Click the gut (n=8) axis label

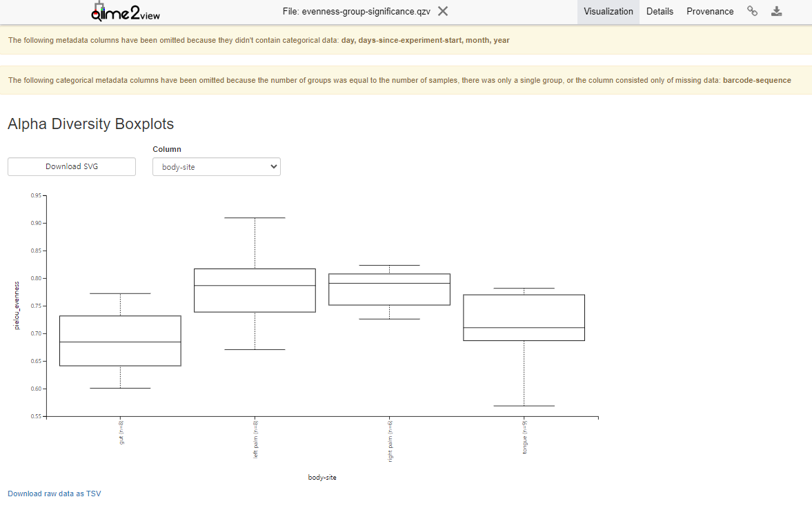122,431
